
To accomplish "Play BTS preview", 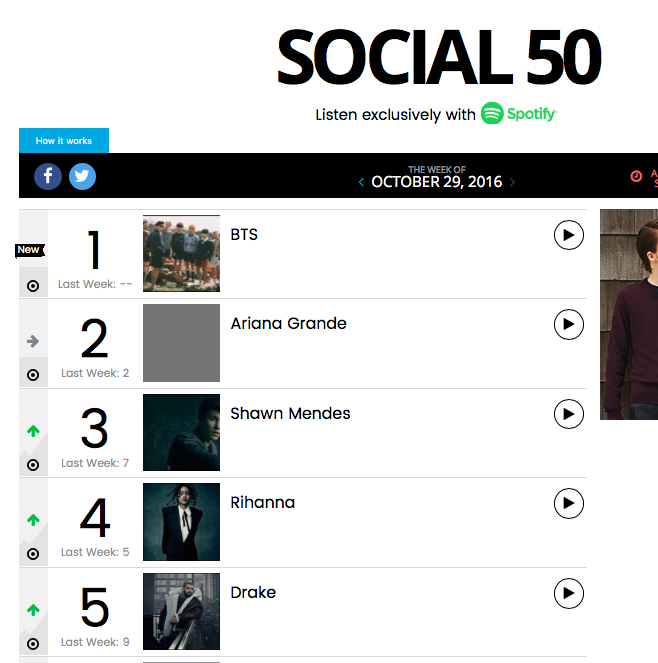I will [x=568, y=235].
